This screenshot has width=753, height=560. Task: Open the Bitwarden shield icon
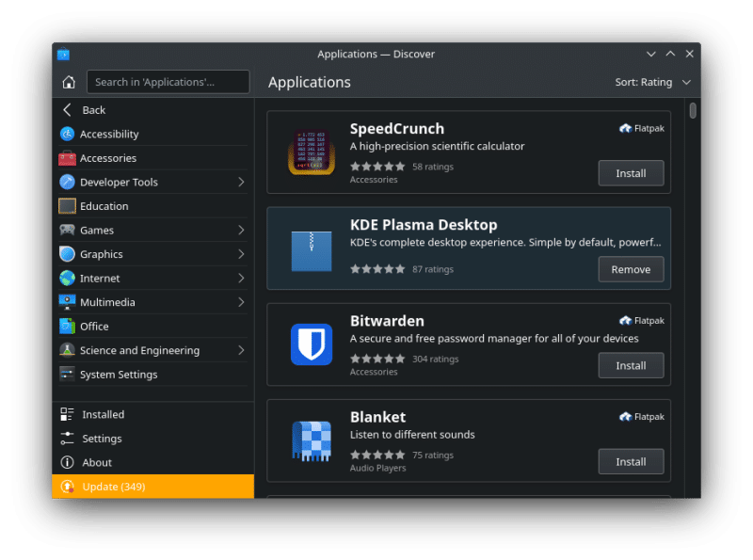pyautogui.click(x=312, y=344)
